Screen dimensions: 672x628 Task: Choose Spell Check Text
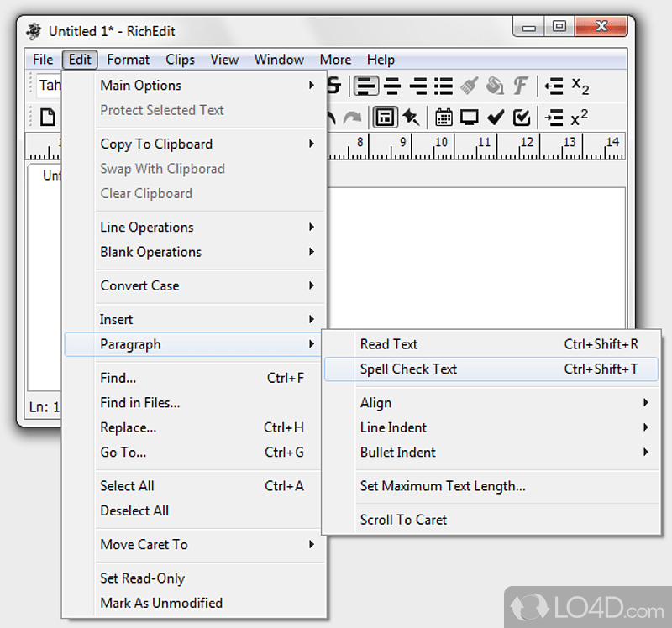click(x=491, y=369)
